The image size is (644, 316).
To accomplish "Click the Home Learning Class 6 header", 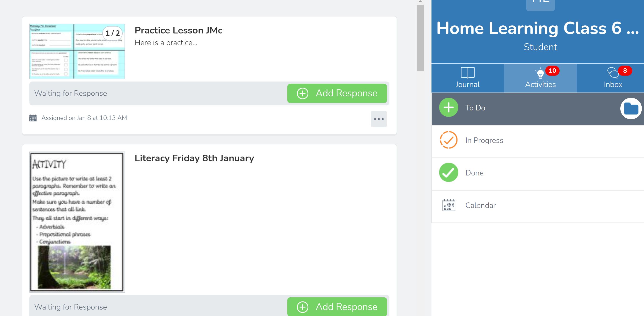I will tap(537, 28).
